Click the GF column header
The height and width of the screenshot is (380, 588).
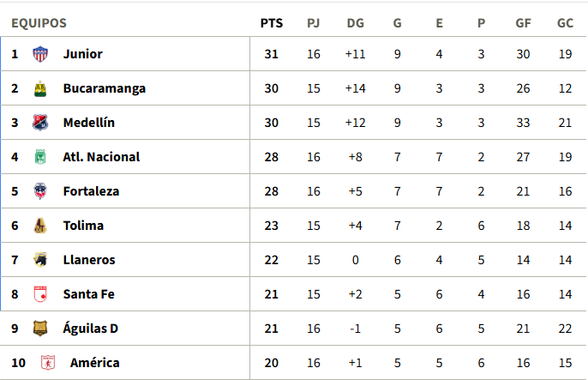coord(523,23)
